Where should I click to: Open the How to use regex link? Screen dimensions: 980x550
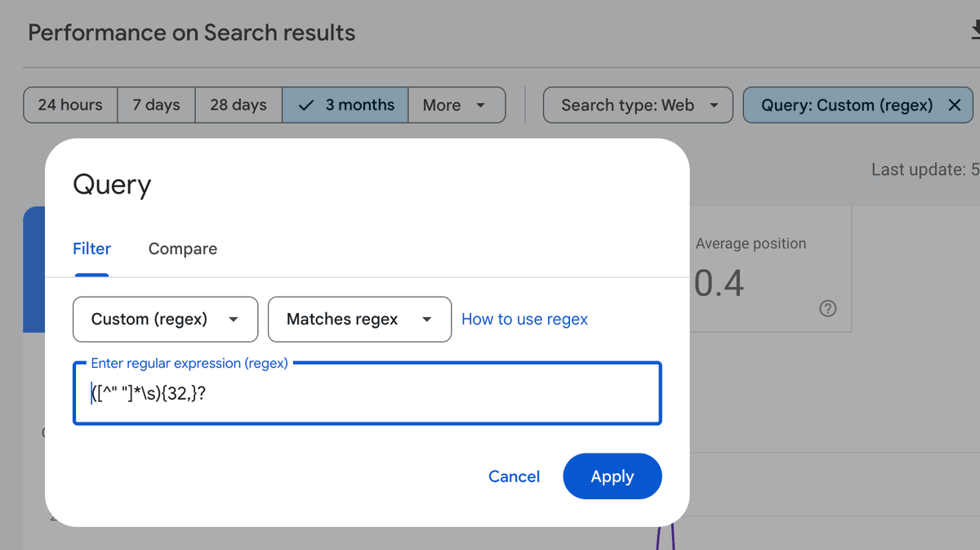coord(524,320)
